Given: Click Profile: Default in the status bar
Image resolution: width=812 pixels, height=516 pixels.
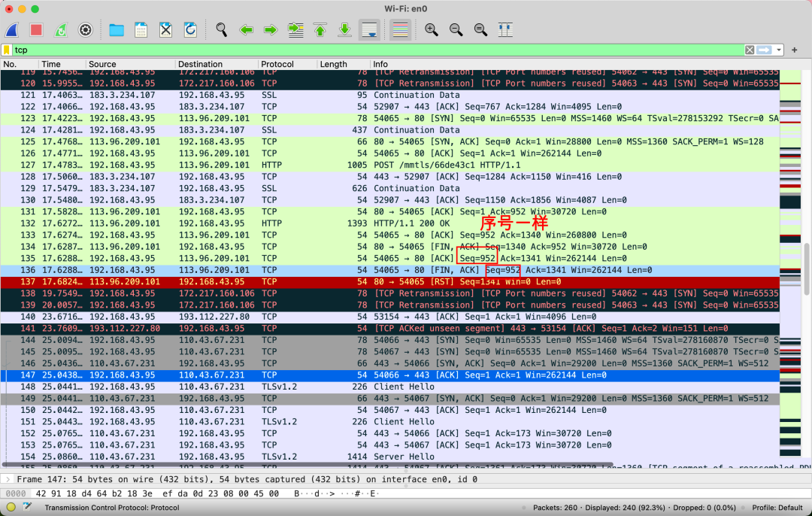Looking at the screenshot, I should click(777, 508).
